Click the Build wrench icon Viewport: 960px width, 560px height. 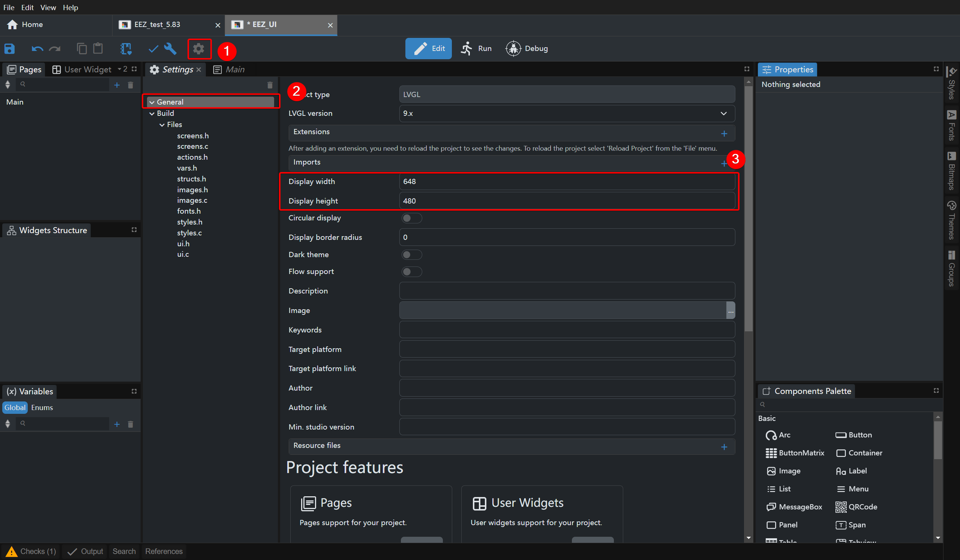[x=170, y=49]
